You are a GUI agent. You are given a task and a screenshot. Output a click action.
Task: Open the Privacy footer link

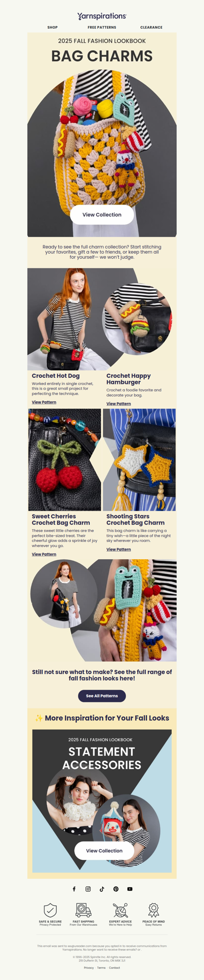click(89, 968)
